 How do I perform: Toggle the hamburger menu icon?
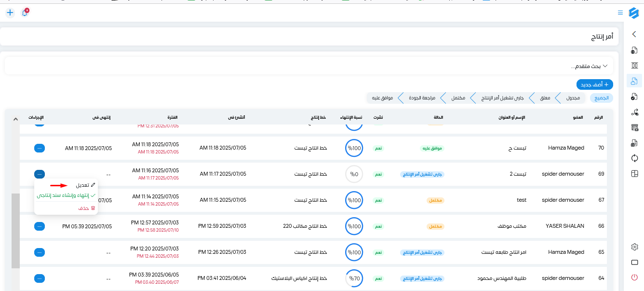point(620,13)
